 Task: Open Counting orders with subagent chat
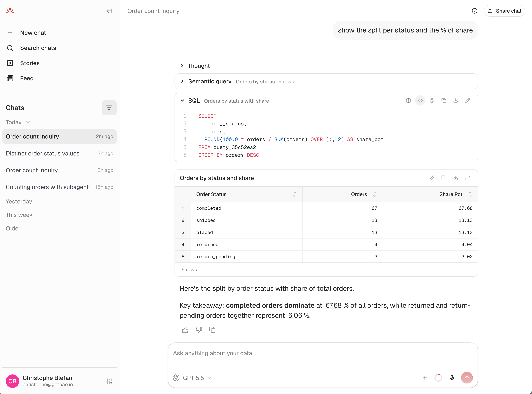60,187
